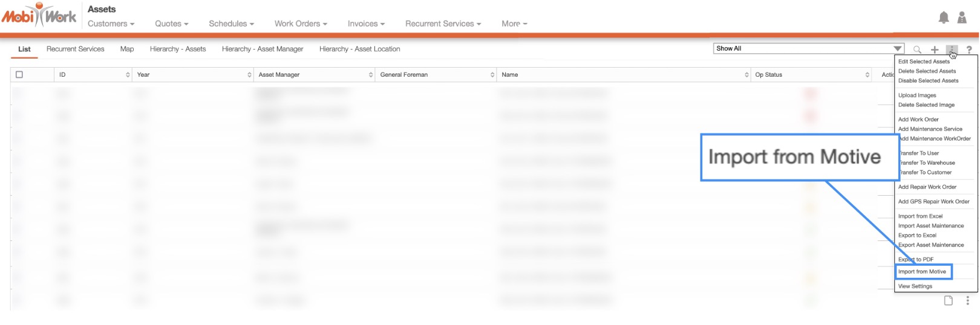Click the Asset Manager column header
980x325 pixels.
(279, 75)
